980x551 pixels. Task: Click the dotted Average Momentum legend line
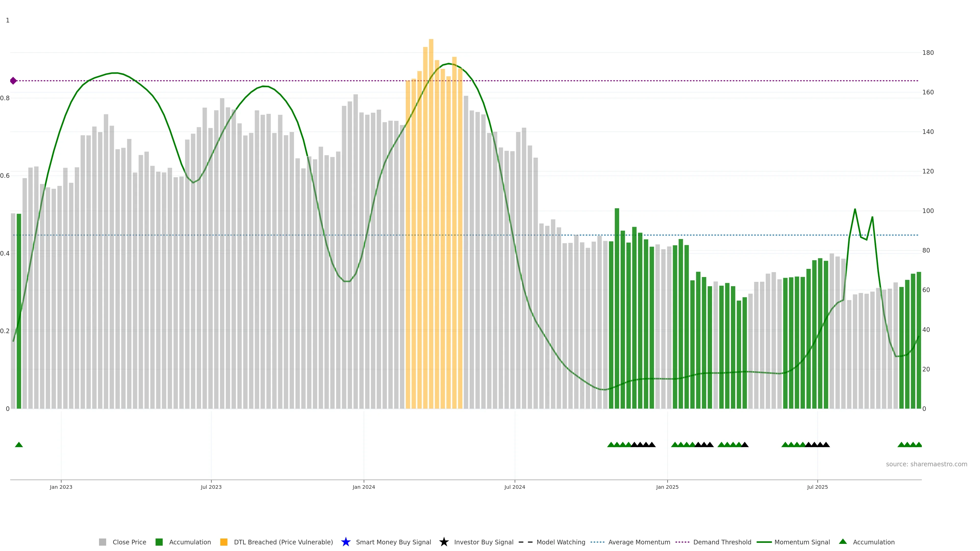coord(597,542)
